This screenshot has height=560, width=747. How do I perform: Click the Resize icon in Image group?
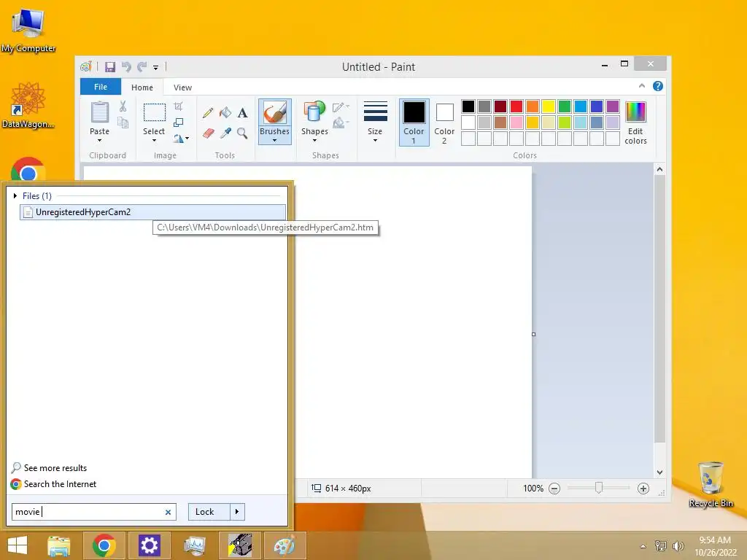click(178, 122)
